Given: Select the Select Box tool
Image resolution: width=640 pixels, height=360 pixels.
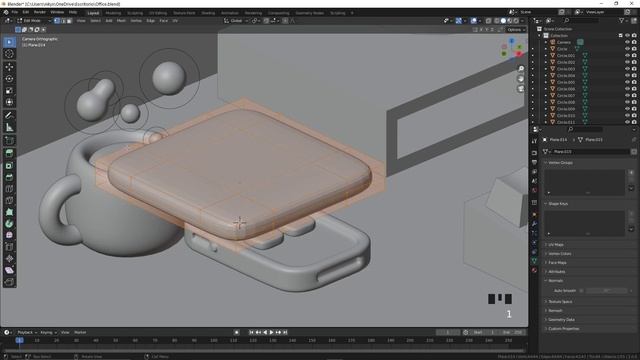Looking at the screenshot, I should 9,42.
